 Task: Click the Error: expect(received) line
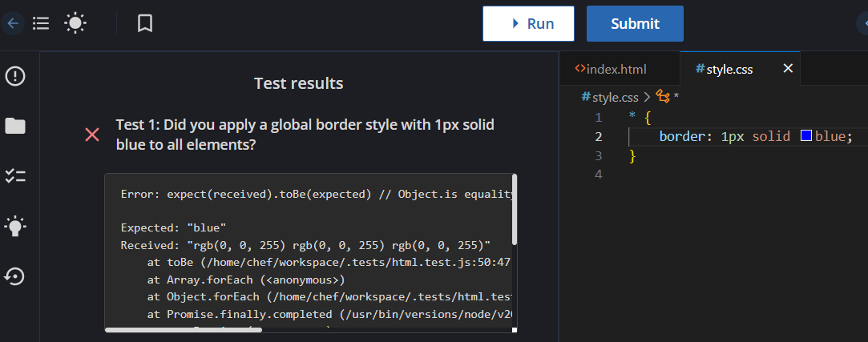click(x=317, y=195)
